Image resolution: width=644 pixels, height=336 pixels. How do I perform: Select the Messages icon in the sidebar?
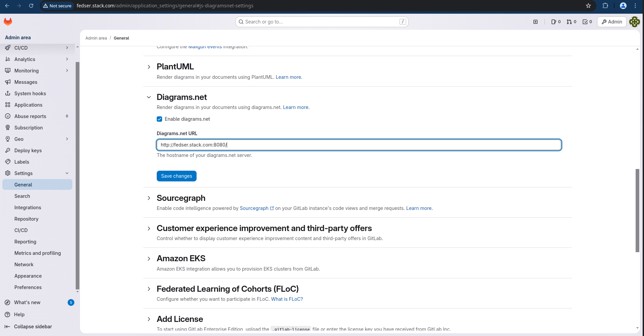(x=8, y=82)
